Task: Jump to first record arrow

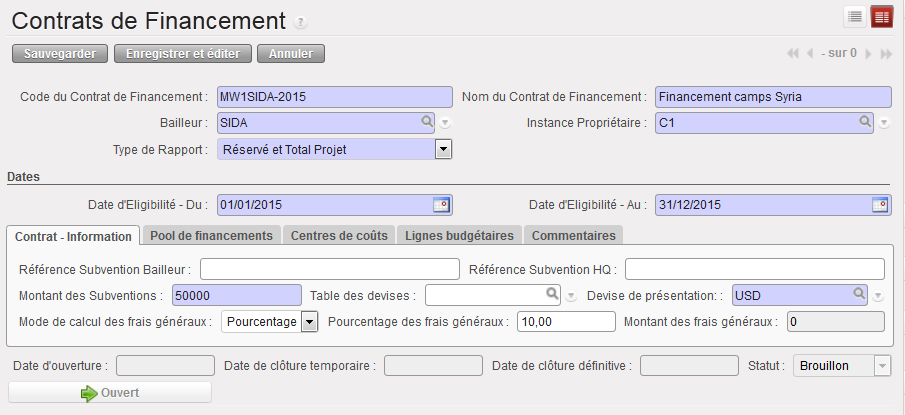Action: (x=793, y=53)
